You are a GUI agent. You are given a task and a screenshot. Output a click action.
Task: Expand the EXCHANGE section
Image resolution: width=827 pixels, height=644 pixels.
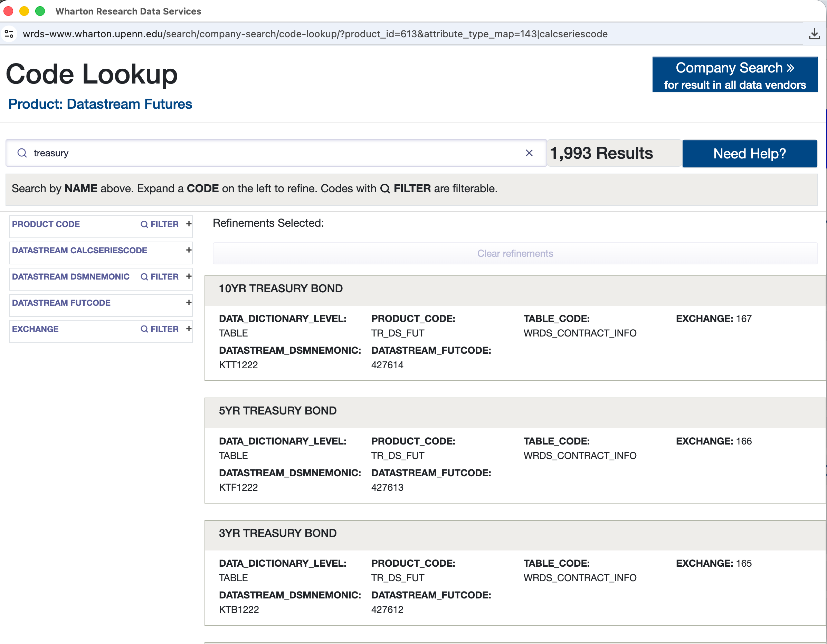pos(188,329)
